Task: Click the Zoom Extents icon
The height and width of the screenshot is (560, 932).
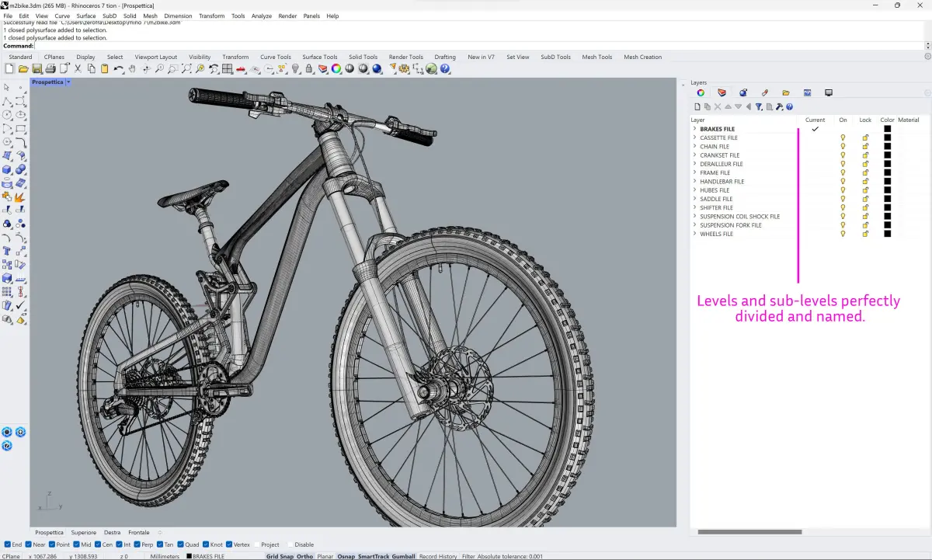Action: pyautogui.click(x=187, y=69)
